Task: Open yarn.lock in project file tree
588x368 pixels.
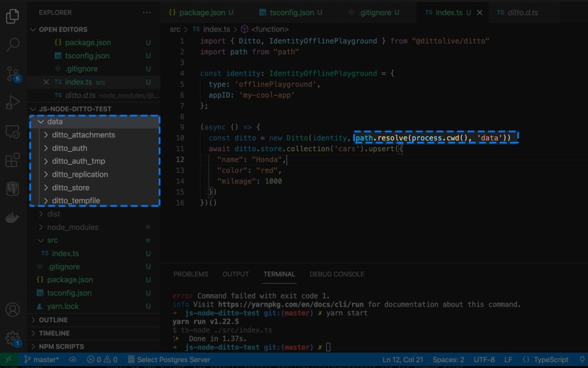Action: (x=94, y=306)
